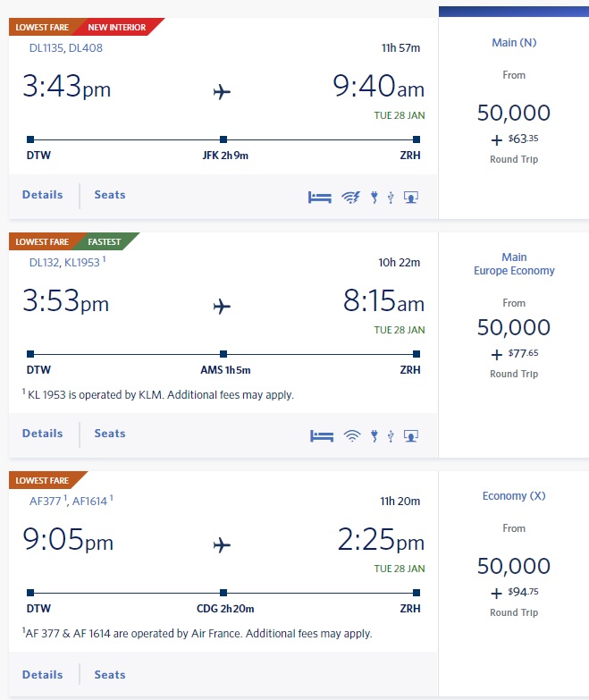Click flat-bed seat icon on DL1135 flight
The width and height of the screenshot is (589, 700).
[321, 198]
